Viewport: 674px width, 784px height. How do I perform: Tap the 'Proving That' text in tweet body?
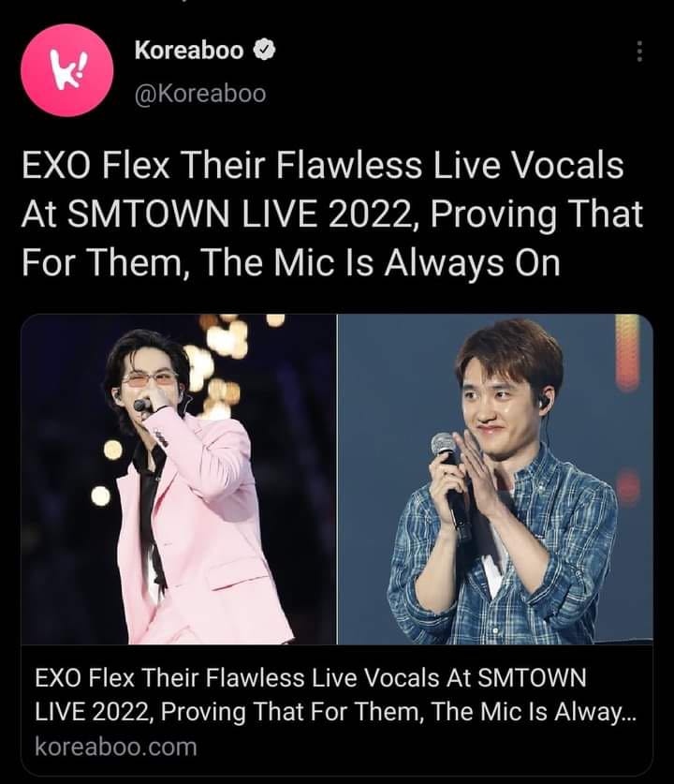pyautogui.click(x=536, y=214)
